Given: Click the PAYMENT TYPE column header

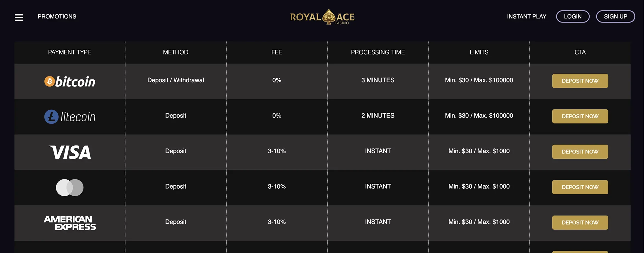Looking at the screenshot, I should pos(69,52).
